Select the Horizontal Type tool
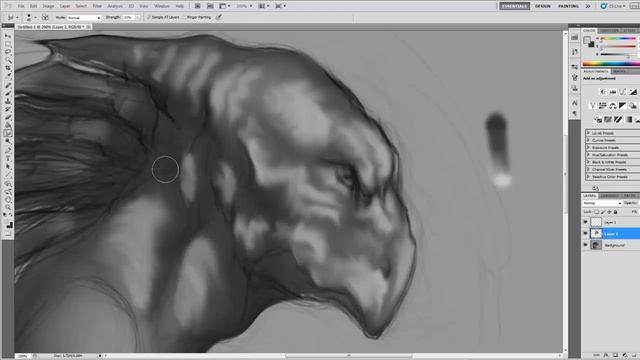This screenshot has width=640, height=360. (x=8, y=159)
